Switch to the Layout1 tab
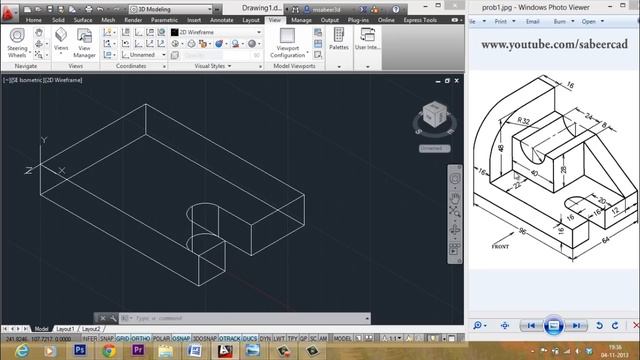The height and width of the screenshot is (360, 640). click(65, 329)
